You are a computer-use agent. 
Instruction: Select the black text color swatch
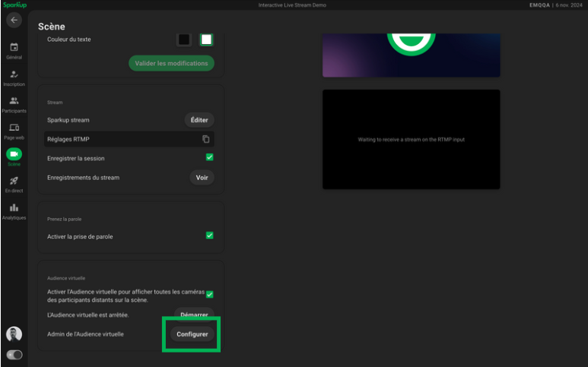click(184, 40)
